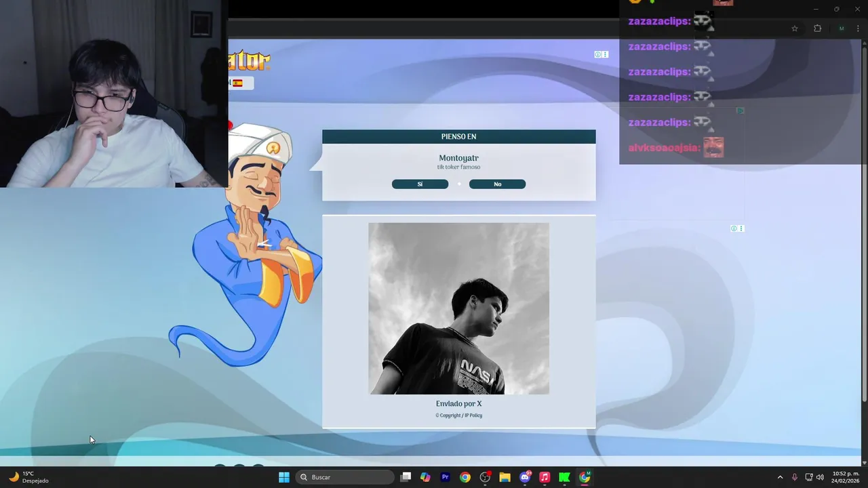Expand the hidden system tray icons
Screen dimensions: 868x488
pyautogui.click(x=780, y=477)
